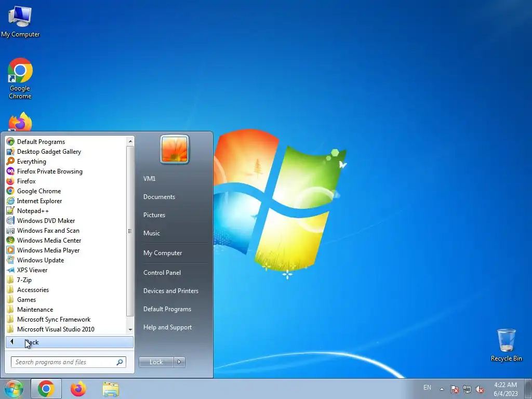Open Notepad++ from the start menu
This screenshot has width=532, height=399.
pyautogui.click(x=66, y=211)
